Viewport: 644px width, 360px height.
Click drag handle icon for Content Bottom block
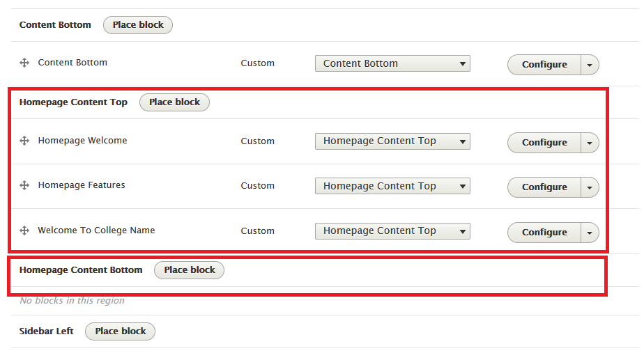[24, 63]
